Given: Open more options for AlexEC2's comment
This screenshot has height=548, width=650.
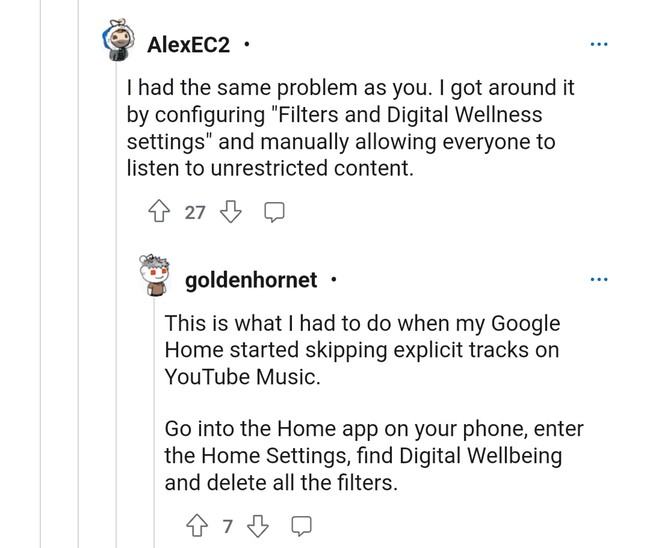Looking at the screenshot, I should 598,45.
